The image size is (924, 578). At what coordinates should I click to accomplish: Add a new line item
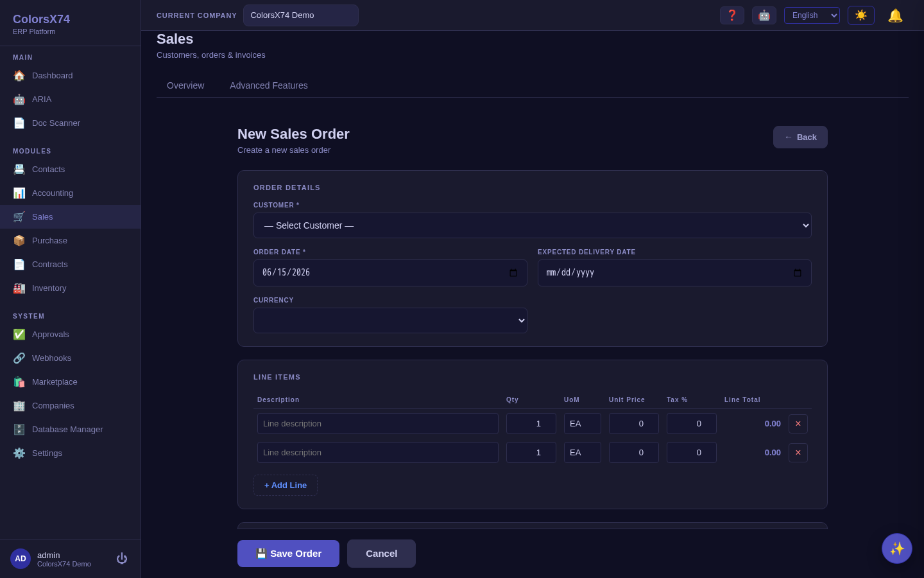pos(286,486)
